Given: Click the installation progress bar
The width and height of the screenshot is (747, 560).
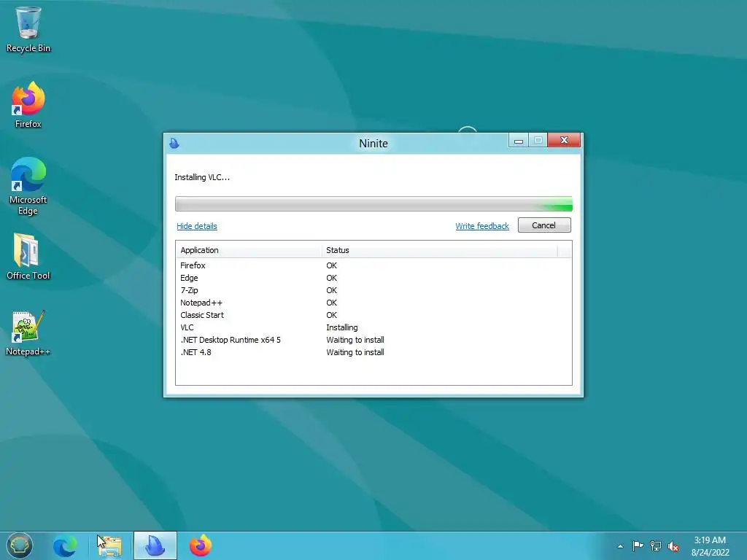Looking at the screenshot, I should [x=373, y=204].
